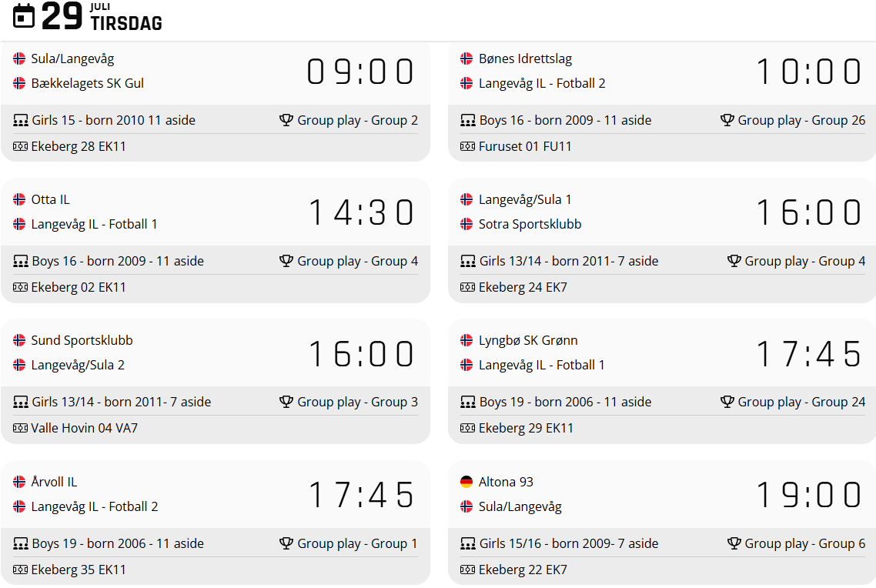Viewport: 876px width, 588px height.
Task: Click the Norwegian flag beside Lyngbø SK Grønn
Action: 466,340
